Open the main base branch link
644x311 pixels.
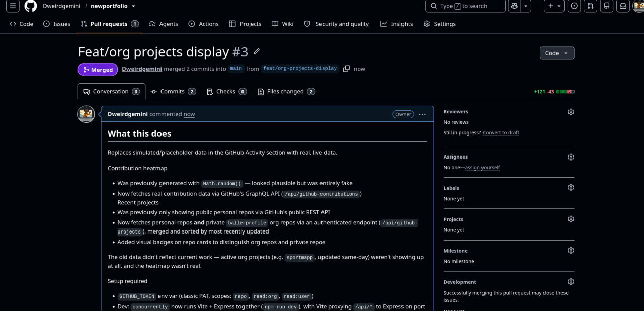coord(236,69)
